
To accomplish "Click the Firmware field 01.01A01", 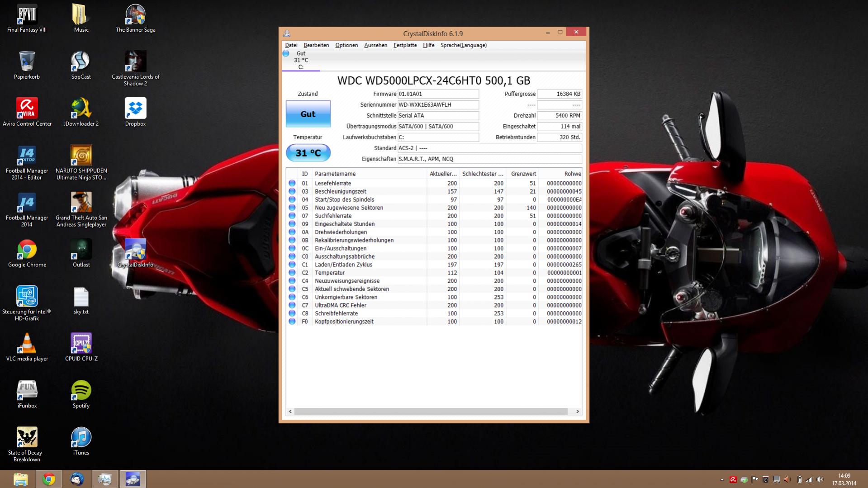I will (438, 94).
